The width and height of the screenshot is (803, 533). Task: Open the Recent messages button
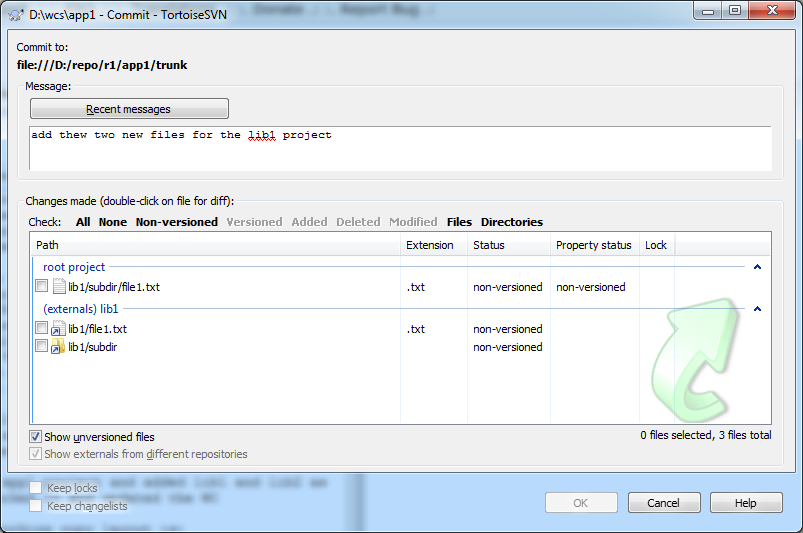[129, 109]
